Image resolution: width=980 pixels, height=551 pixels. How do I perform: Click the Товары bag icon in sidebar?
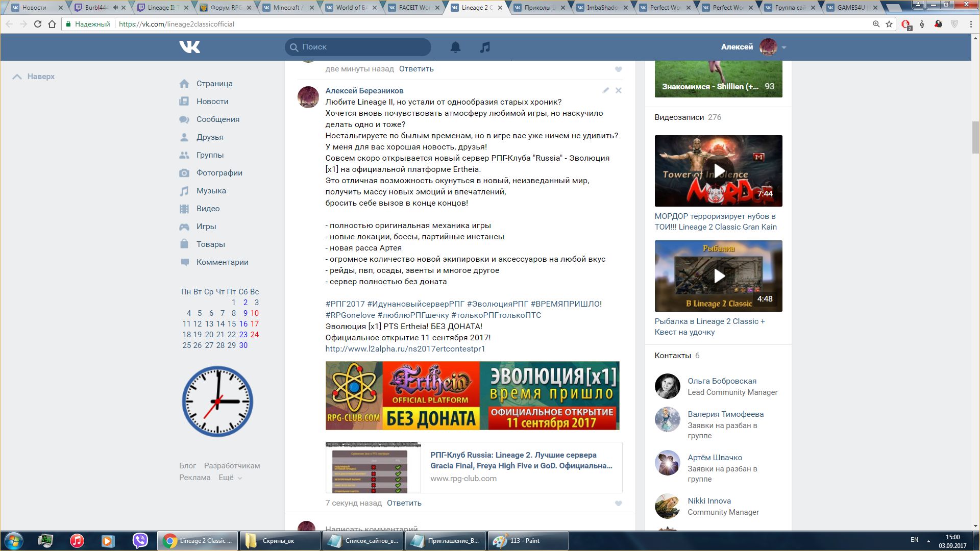[184, 244]
